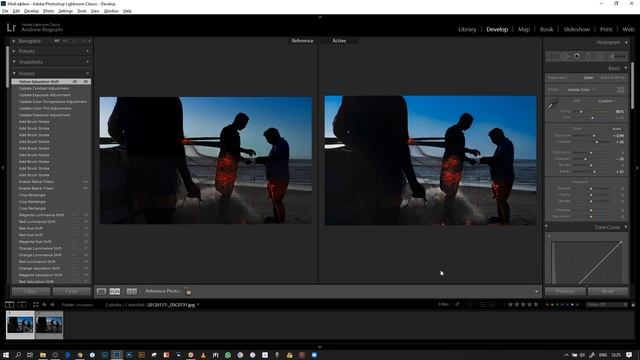
Task: Open the Filters Off preset dropdown
Action: point(607,304)
